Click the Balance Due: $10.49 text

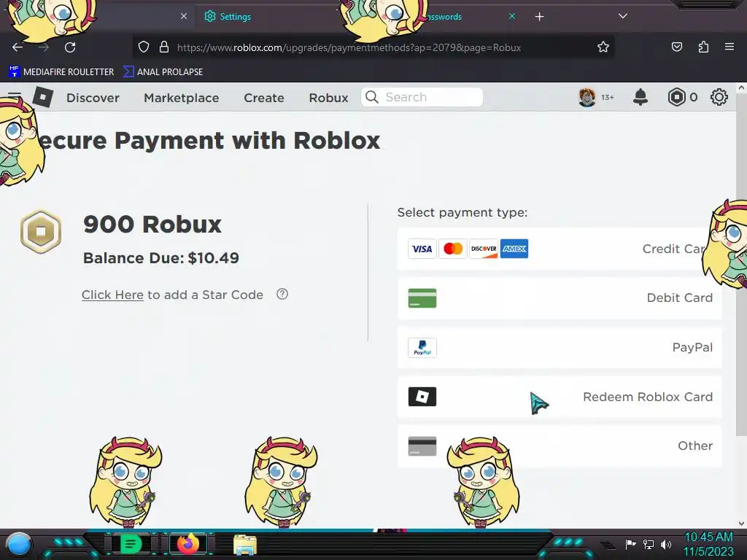(161, 258)
